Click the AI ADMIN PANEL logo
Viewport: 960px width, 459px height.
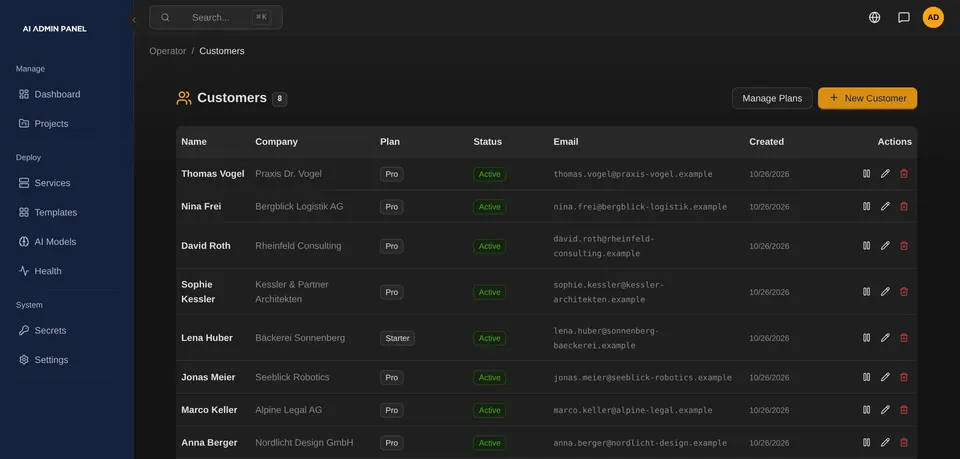click(54, 29)
